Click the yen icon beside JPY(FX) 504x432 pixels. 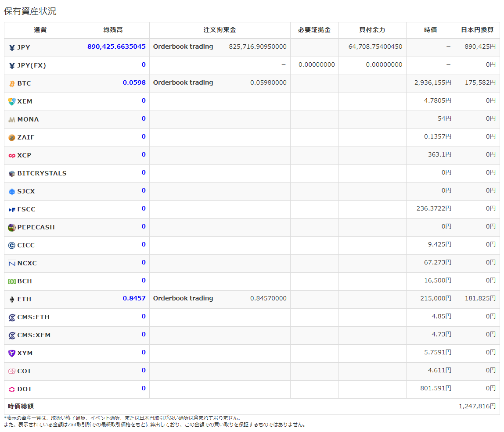pos(12,65)
